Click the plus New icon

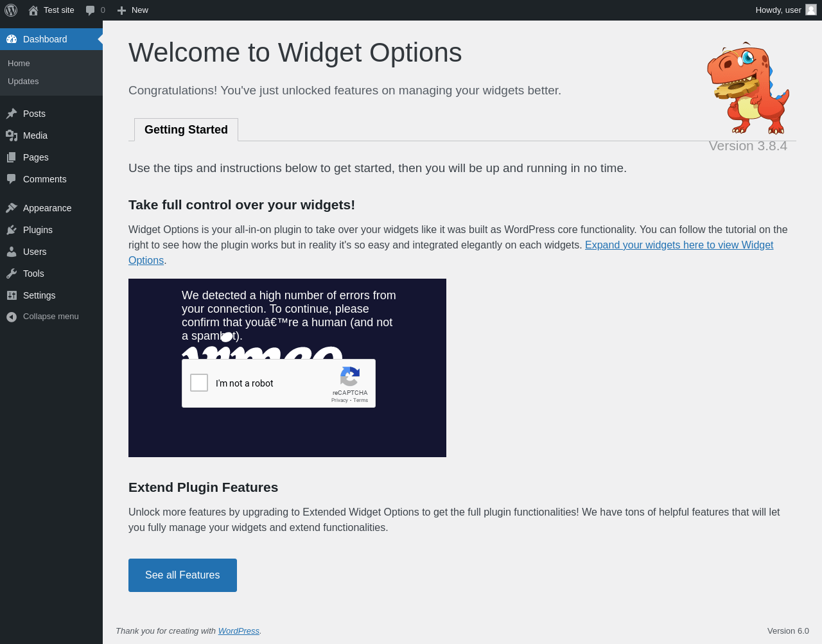tap(121, 10)
